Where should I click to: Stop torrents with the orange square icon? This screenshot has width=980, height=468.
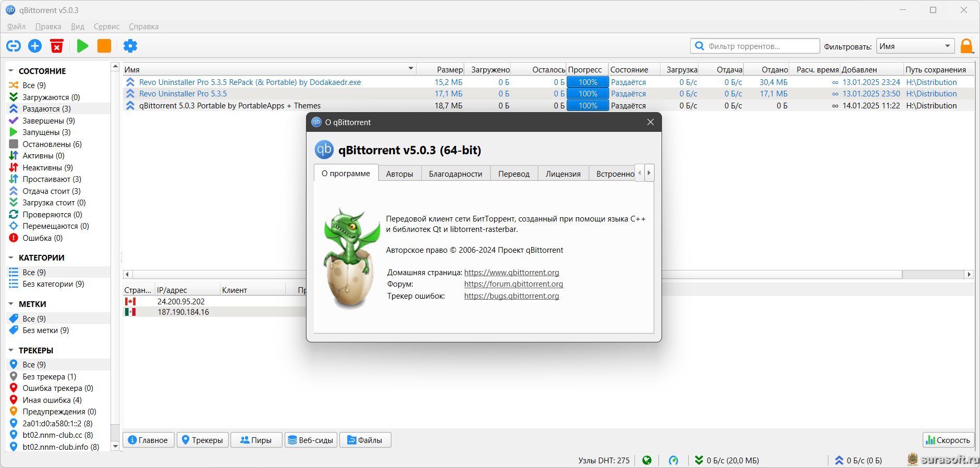pyautogui.click(x=104, y=46)
